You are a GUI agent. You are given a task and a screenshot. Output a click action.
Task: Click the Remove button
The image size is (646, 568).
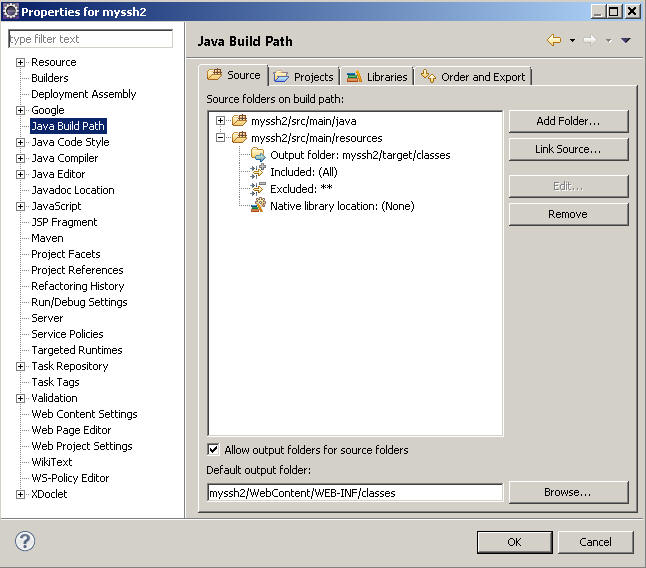click(x=568, y=214)
